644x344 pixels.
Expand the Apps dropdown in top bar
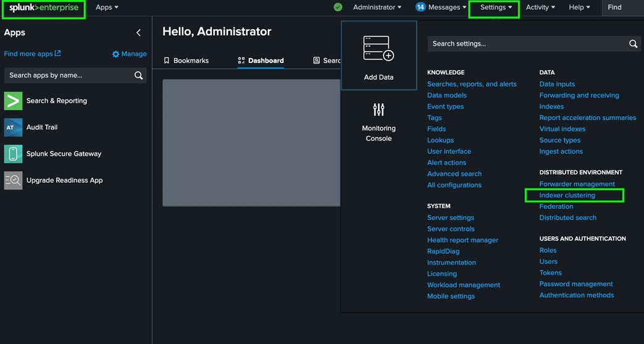coord(107,7)
